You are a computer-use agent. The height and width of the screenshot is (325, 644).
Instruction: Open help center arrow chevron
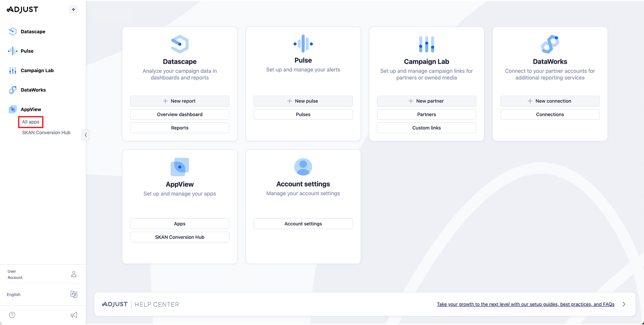(x=624, y=304)
